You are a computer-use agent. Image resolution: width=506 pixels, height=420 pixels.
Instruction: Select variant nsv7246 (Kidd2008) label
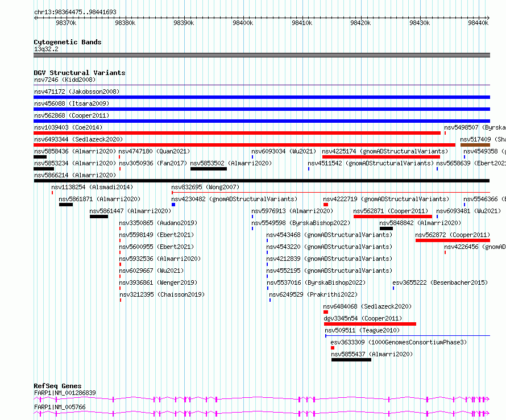coord(65,80)
